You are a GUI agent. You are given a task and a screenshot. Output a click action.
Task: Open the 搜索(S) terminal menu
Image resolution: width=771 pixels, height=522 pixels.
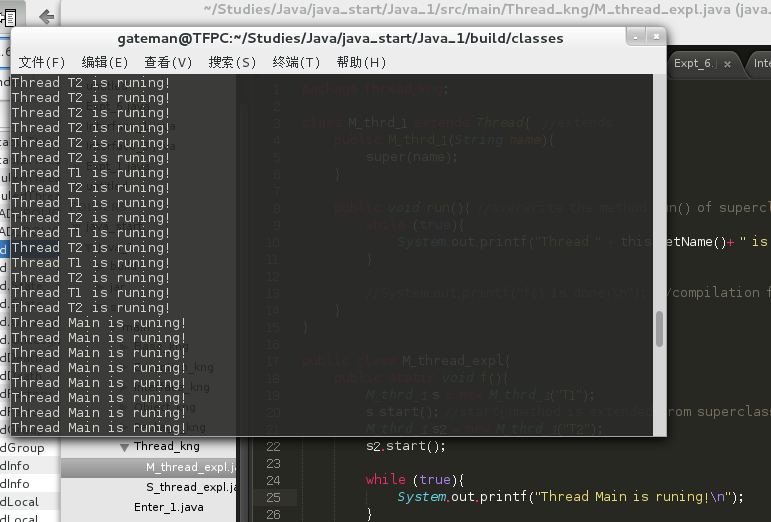click(x=232, y=62)
